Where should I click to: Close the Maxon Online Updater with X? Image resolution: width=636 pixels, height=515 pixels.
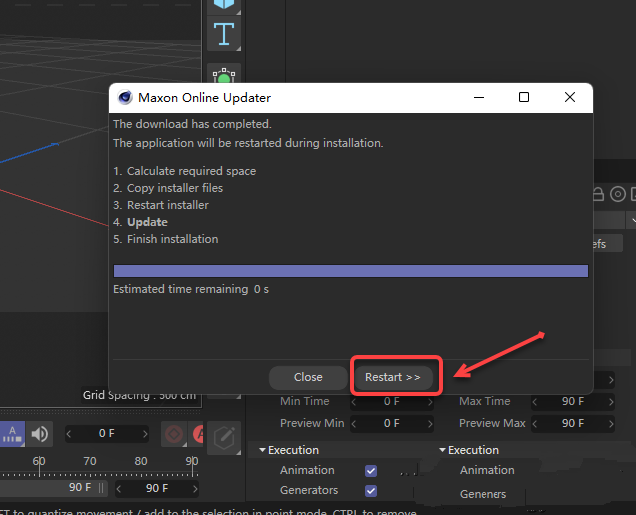tap(570, 97)
